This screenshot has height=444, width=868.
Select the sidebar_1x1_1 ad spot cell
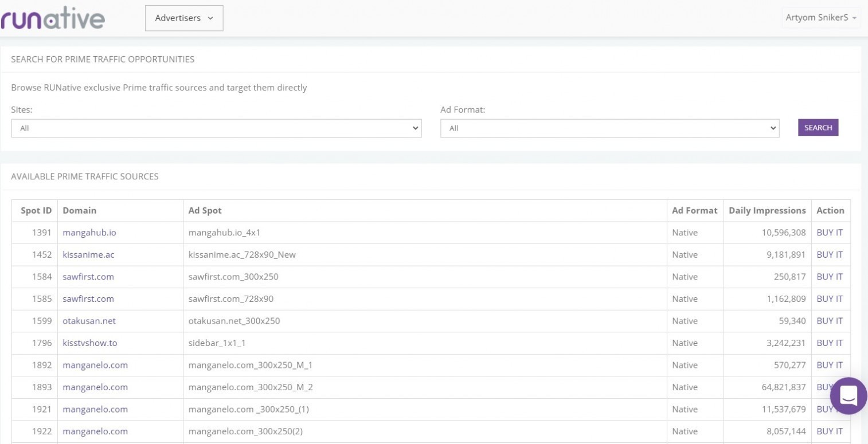tap(425, 343)
